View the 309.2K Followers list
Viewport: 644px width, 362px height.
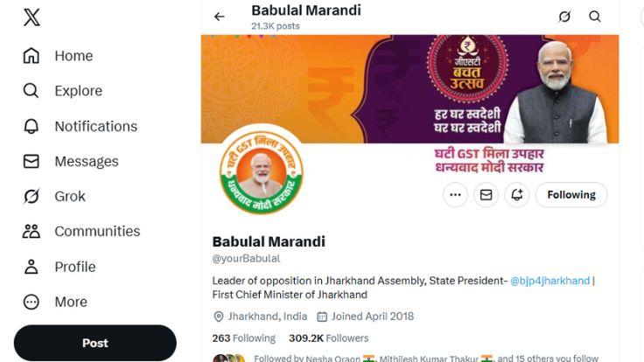click(329, 338)
